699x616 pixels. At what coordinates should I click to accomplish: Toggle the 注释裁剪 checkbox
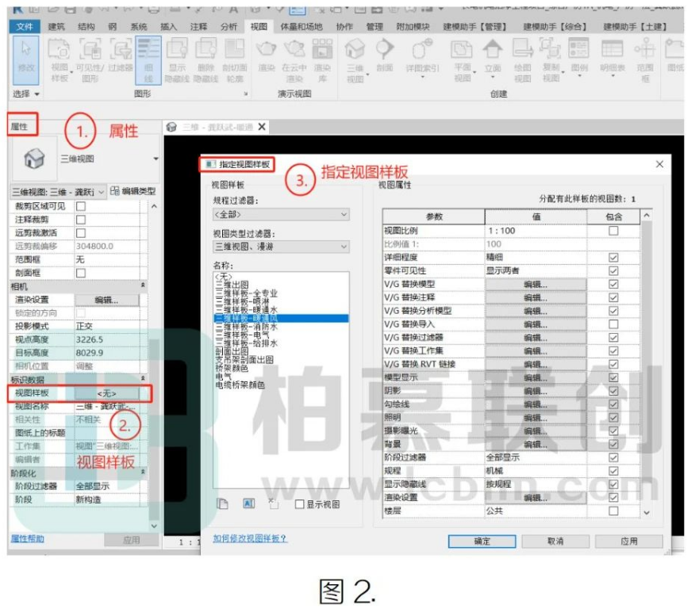(81, 220)
